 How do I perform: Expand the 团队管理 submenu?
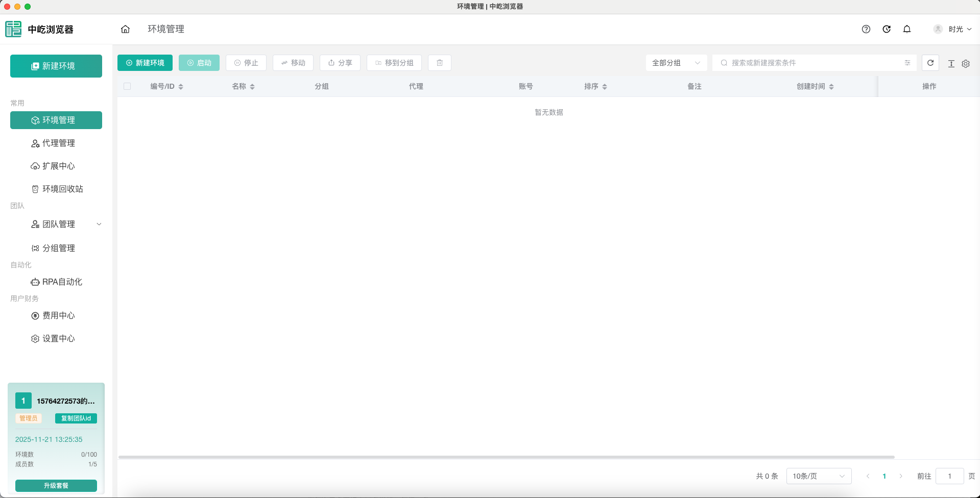click(99, 224)
